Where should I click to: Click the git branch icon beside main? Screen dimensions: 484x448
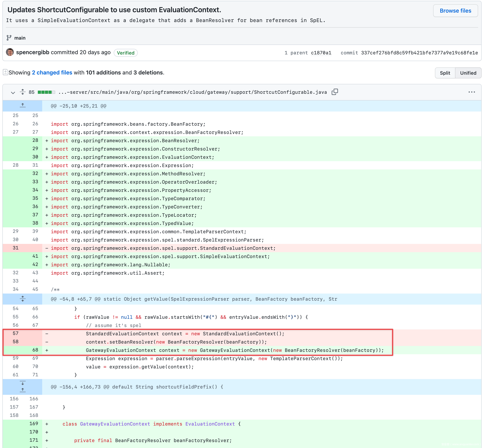(9, 38)
